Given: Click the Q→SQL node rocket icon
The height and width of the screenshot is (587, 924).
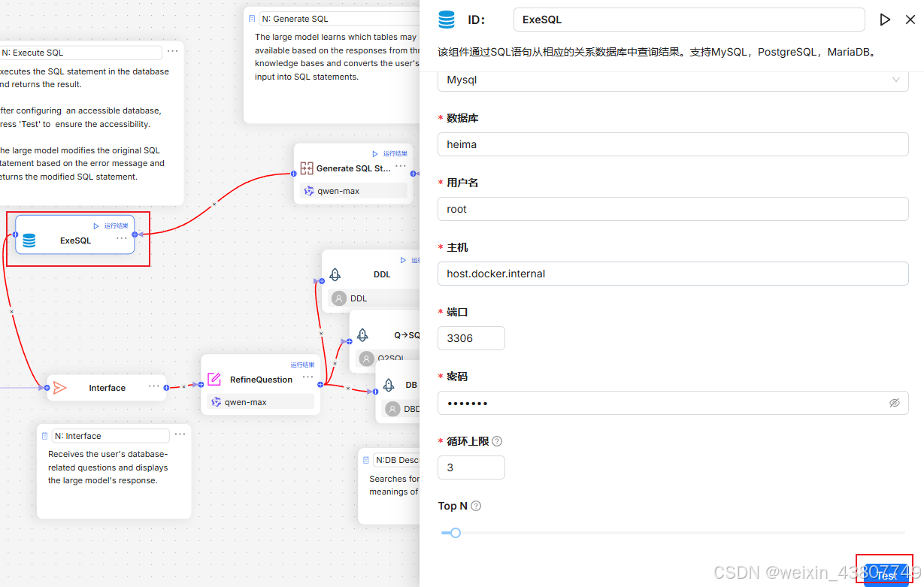Looking at the screenshot, I should [362, 334].
